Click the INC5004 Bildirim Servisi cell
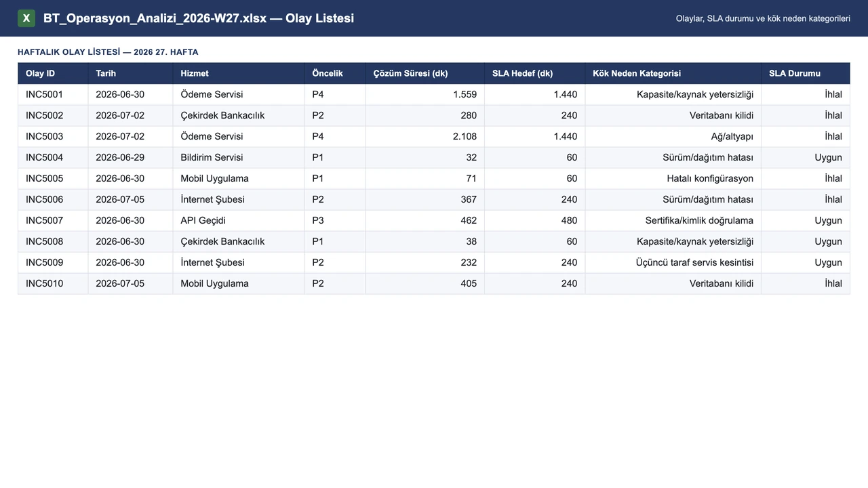 pos(239,157)
